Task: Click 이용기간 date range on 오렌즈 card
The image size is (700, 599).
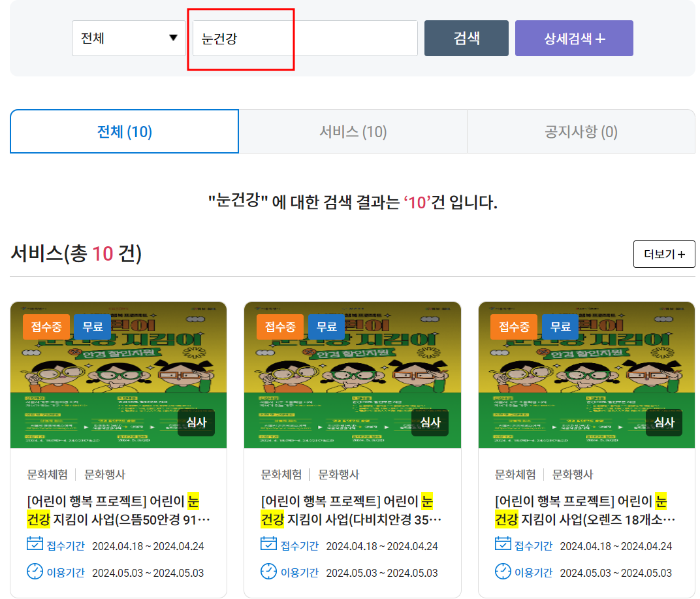Action: [x=616, y=573]
